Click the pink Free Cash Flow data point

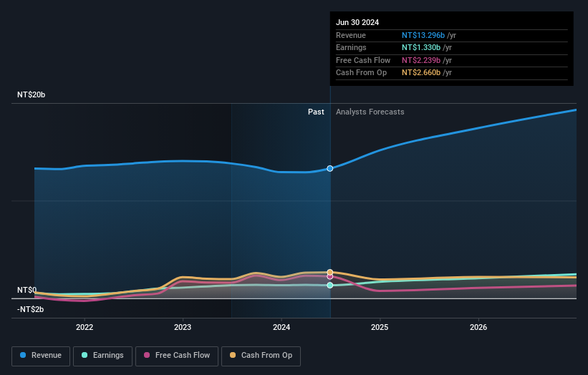point(330,277)
